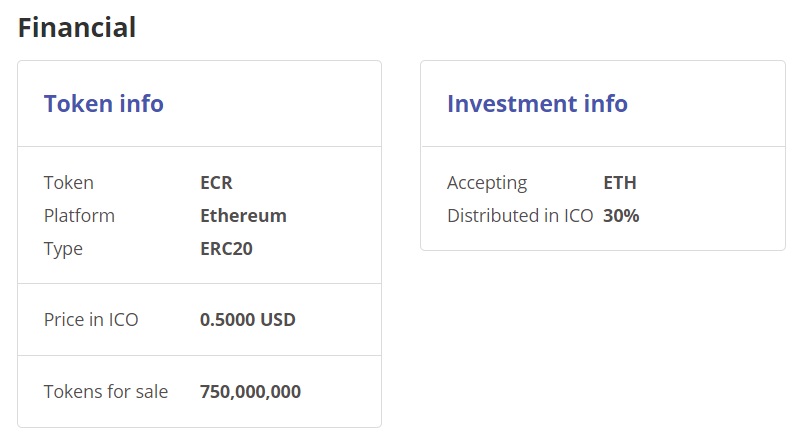The width and height of the screenshot is (809, 447).
Task: Click the Financial section heading
Action: 77,27
